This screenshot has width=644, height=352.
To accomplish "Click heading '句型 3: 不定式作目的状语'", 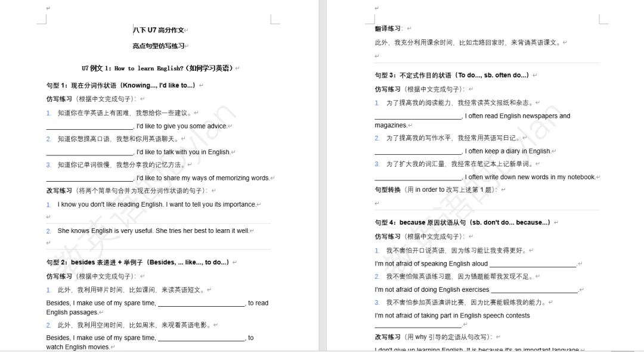I will click(414, 75).
